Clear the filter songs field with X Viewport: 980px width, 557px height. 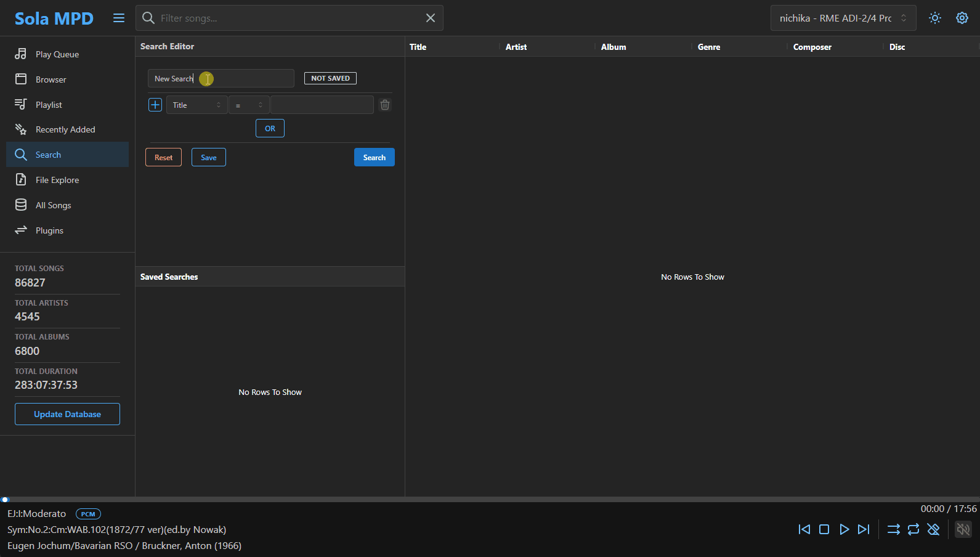click(x=431, y=18)
